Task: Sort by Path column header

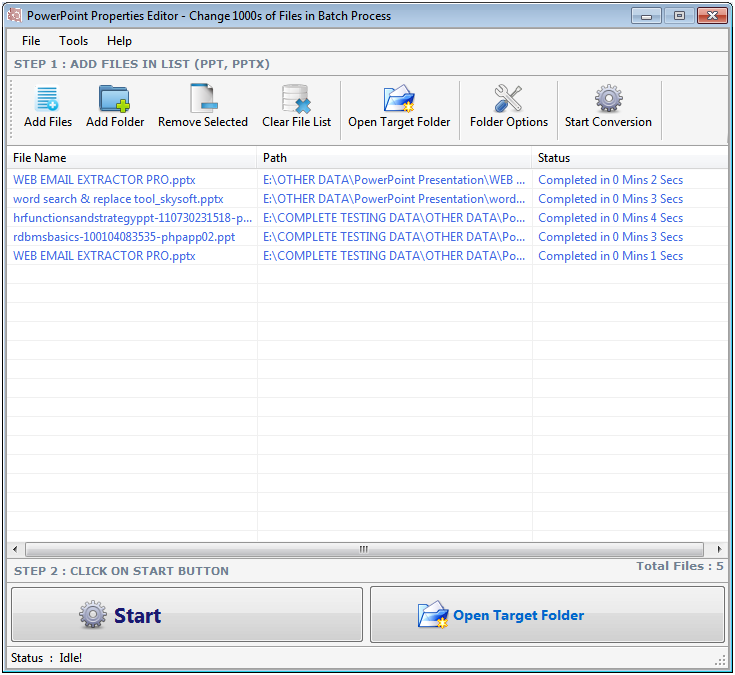Action: click(x=394, y=158)
